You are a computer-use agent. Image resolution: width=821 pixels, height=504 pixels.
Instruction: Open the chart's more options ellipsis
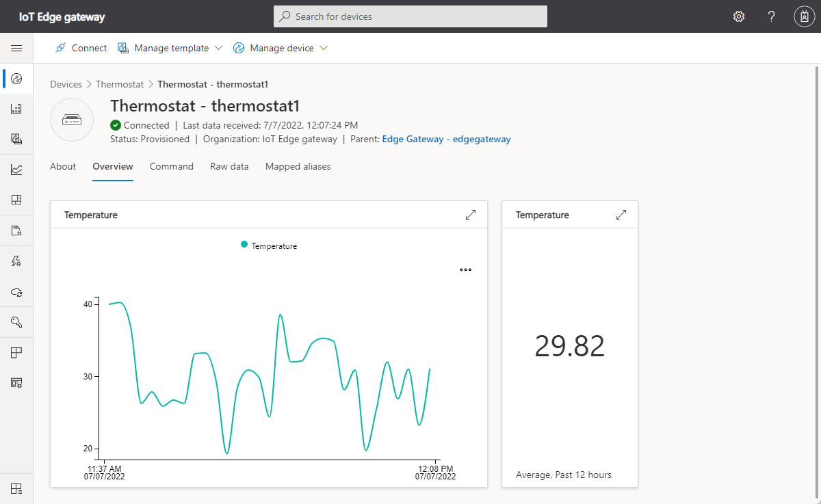coord(466,269)
